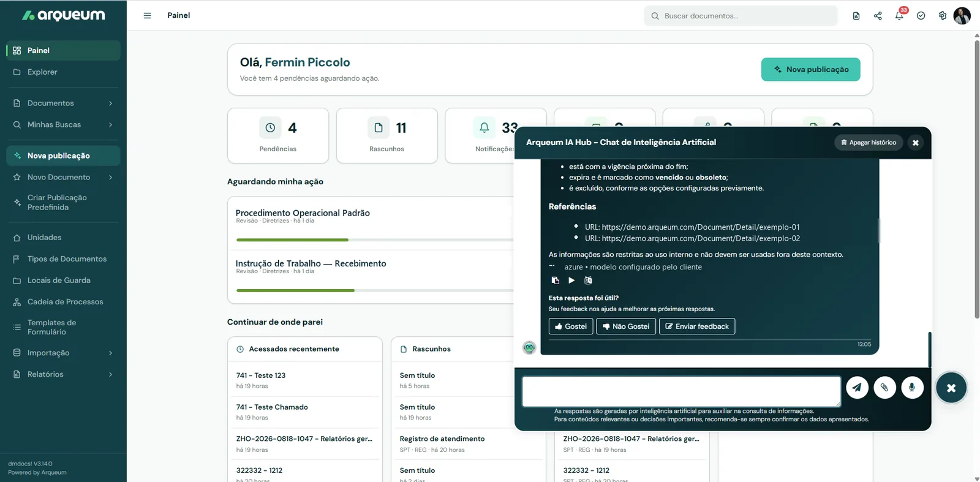Screen dimensions: 980x482
Task: Expand Documentos submenu chevron
Action: coord(110,103)
